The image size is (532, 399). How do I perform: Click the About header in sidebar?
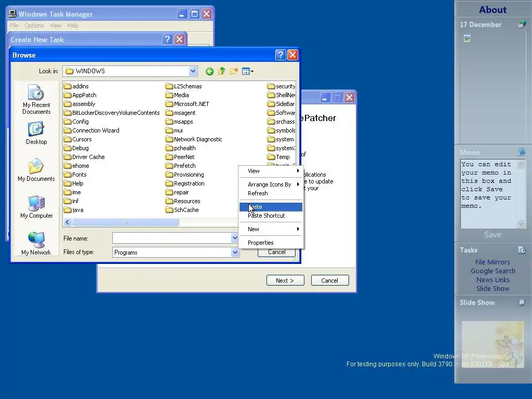[x=493, y=9]
